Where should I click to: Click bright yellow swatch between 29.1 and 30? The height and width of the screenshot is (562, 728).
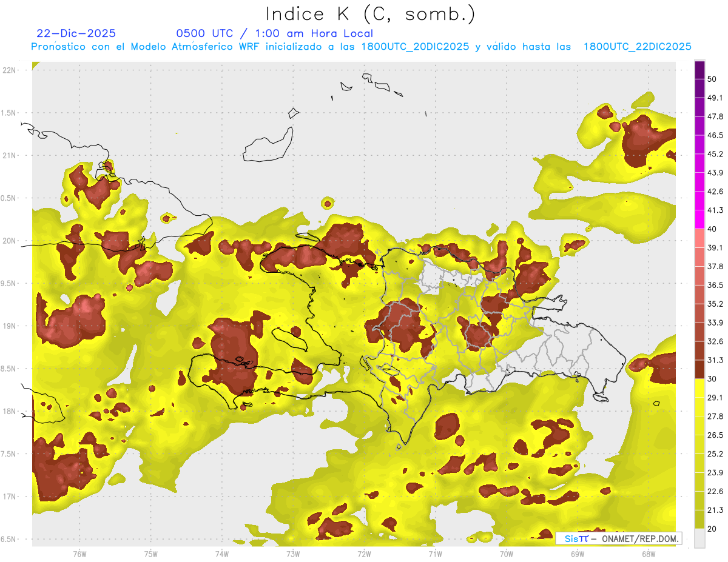pyautogui.click(x=699, y=388)
